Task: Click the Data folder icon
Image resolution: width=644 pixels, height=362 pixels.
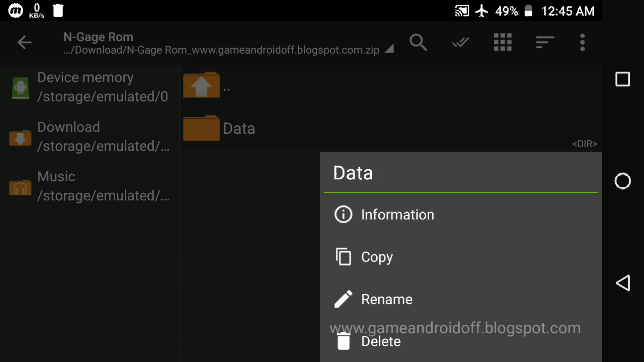Action: pyautogui.click(x=201, y=128)
